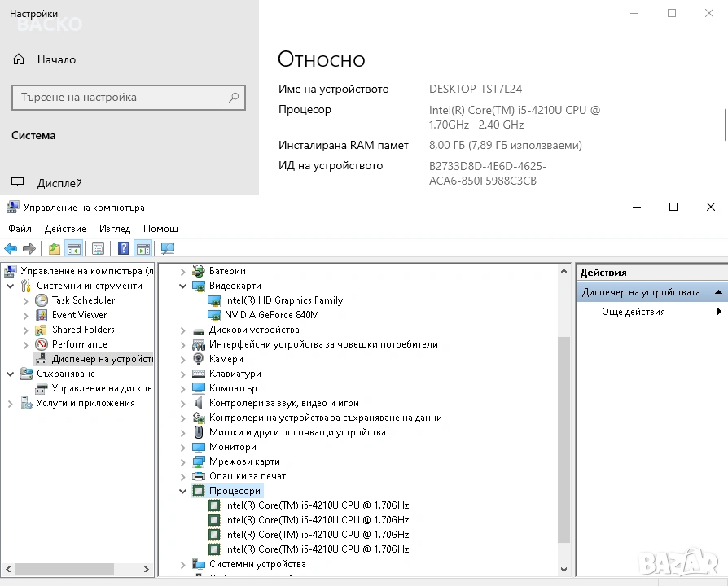
Task: Select Event Viewer in the console tree
Action: [79, 315]
